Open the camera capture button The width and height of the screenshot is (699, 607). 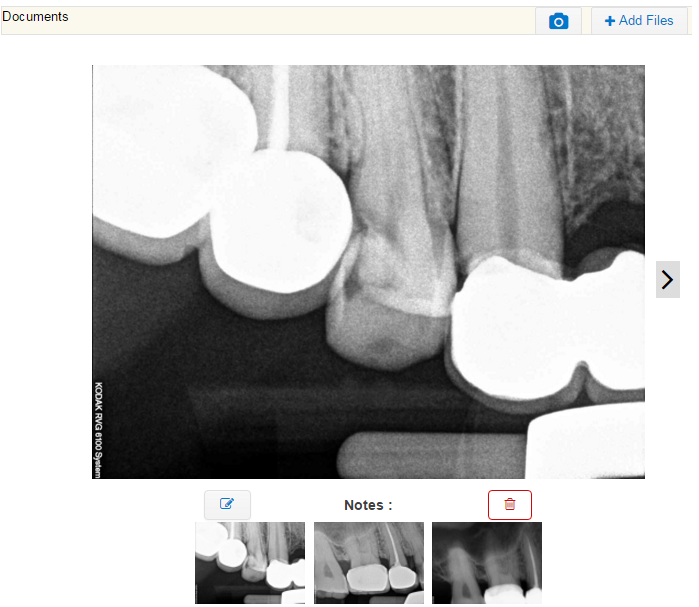click(x=558, y=21)
